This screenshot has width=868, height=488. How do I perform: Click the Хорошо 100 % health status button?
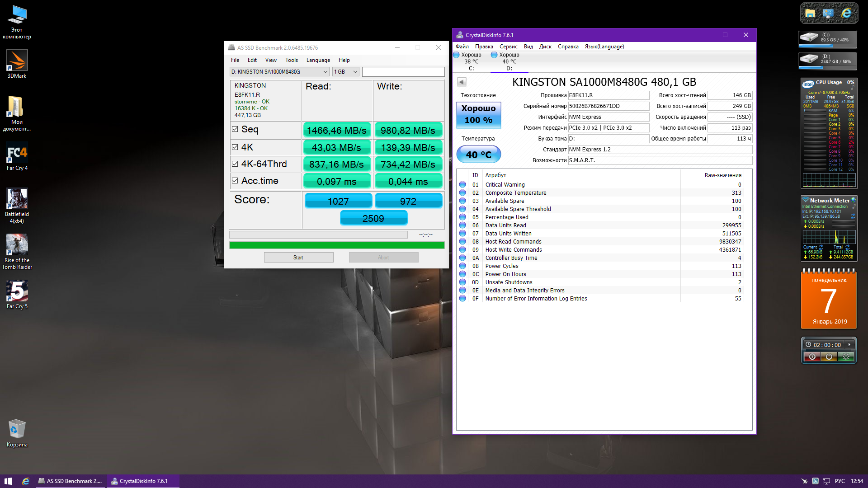[478, 114]
